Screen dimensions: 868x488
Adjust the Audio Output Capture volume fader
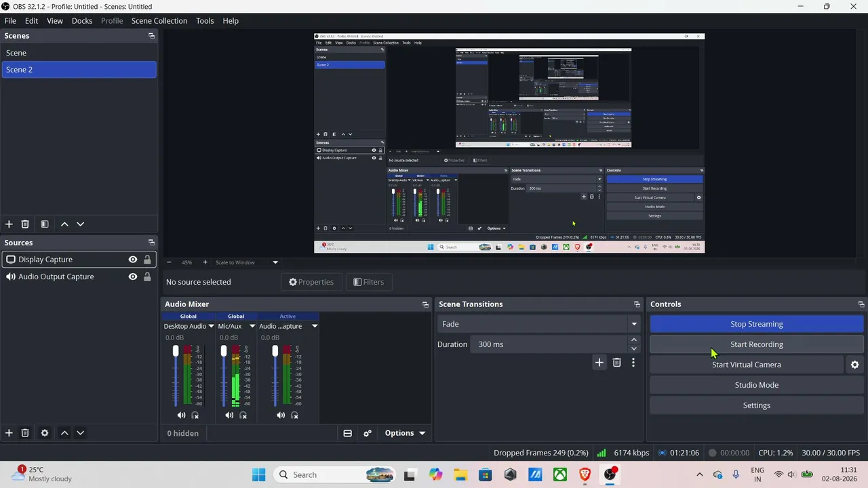coord(275,350)
